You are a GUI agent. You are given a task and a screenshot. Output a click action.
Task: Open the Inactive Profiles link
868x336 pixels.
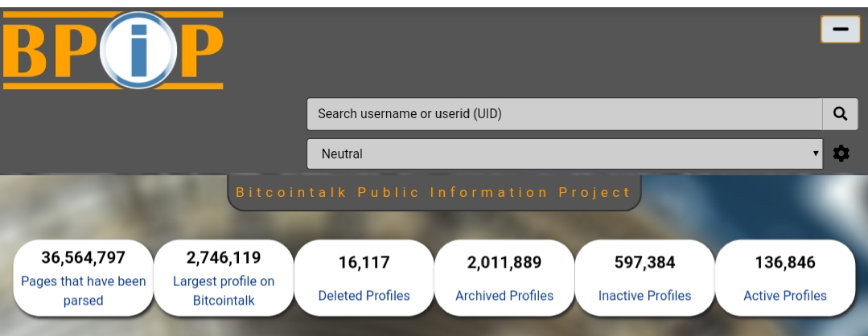click(644, 296)
